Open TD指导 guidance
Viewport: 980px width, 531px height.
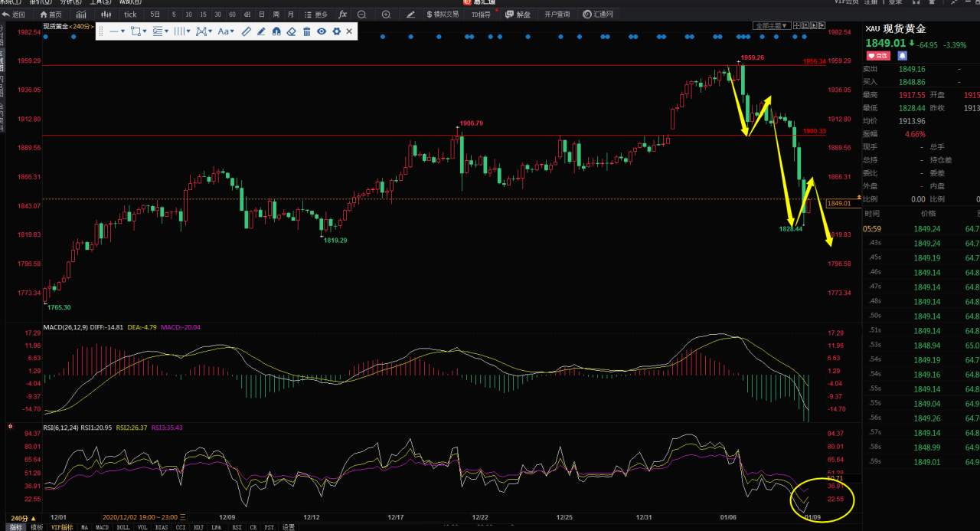[482, 15]
